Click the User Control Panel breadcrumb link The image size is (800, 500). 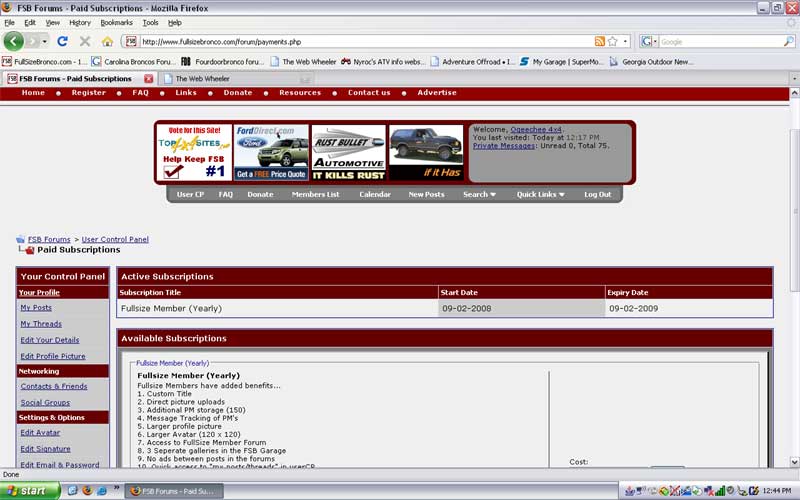(x=115, y=239)
